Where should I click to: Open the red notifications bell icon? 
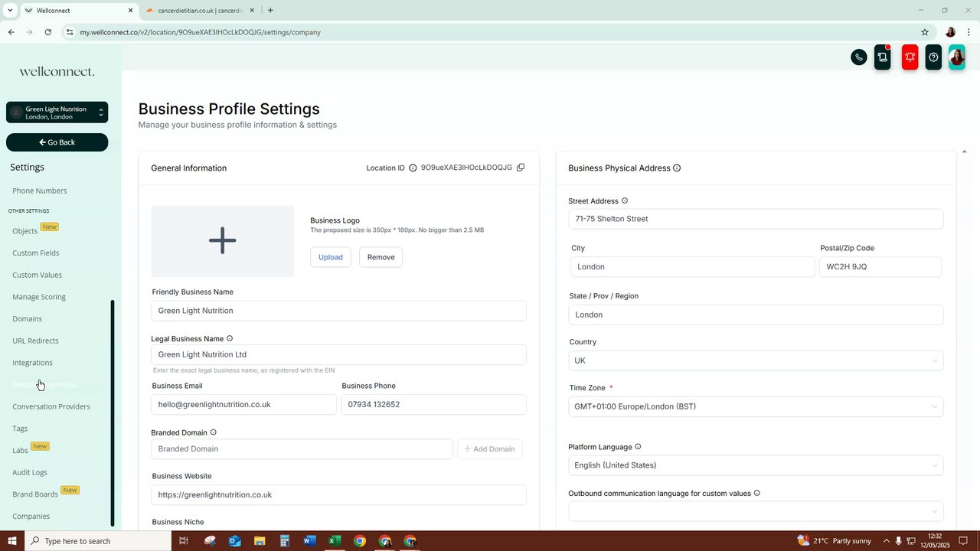(x=910, y=57)
